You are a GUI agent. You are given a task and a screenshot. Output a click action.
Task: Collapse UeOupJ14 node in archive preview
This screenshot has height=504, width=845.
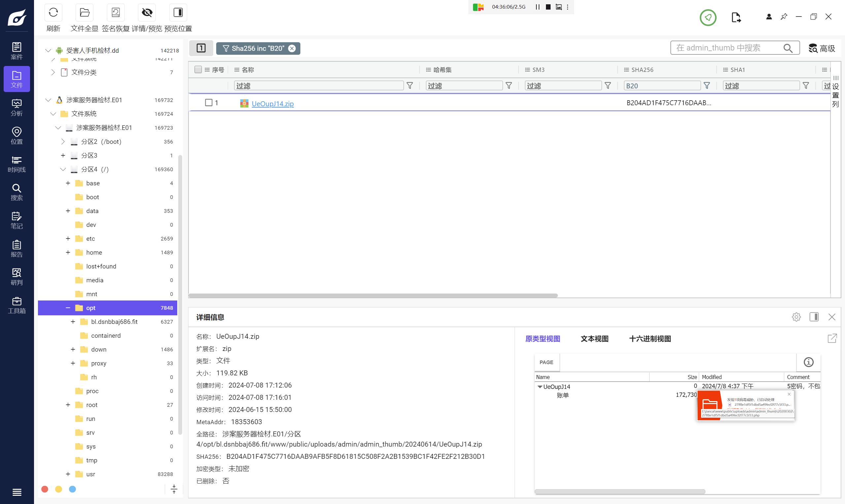coord(540,387)
